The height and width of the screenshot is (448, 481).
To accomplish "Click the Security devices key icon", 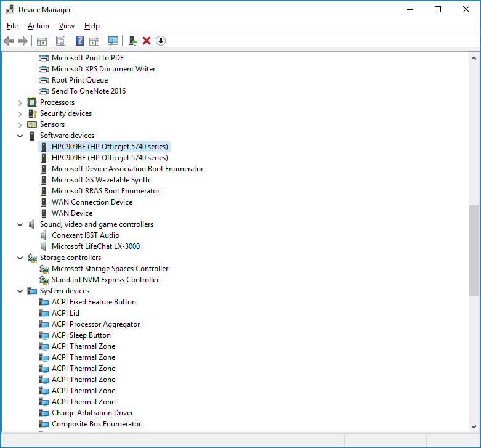I will click(x=32, y=113).
